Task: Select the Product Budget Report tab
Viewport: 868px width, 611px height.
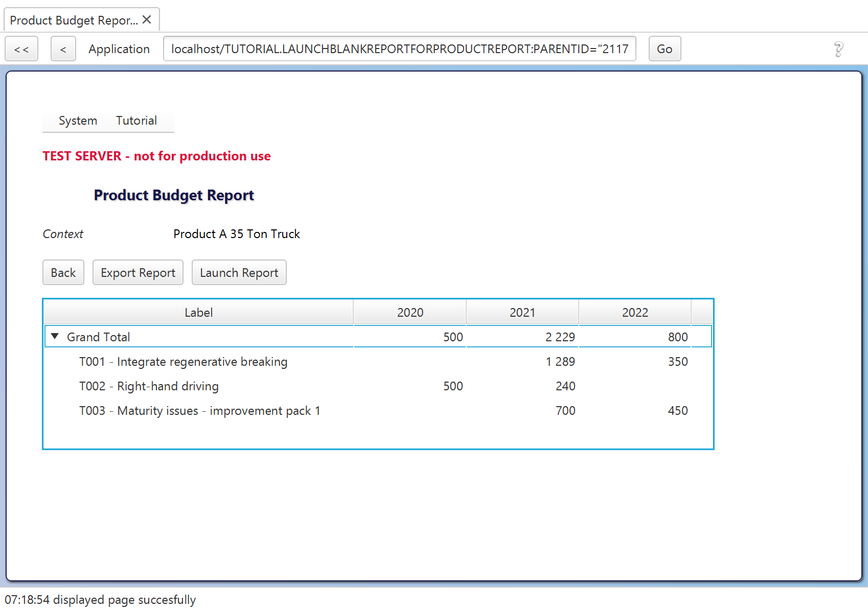Action: [74, 20]
